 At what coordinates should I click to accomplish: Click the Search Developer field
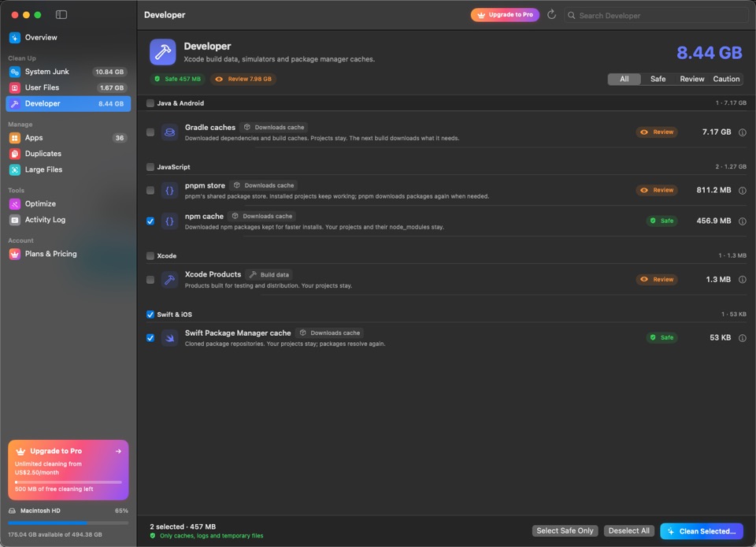pos(656,16)
